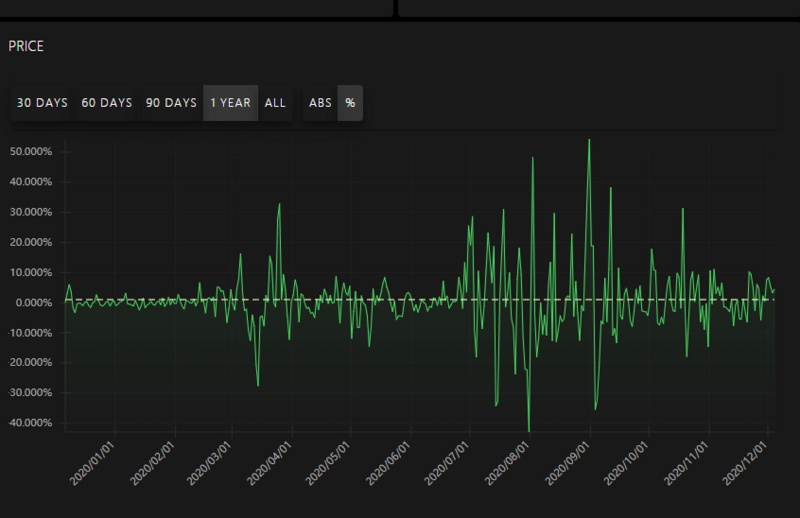Click the 2020/10/01 x-axis date label

[628, 463]
